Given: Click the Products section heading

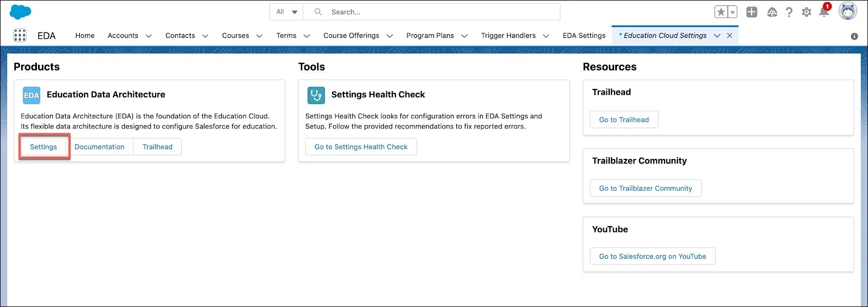Looking at the screenshot, I should [36, 67].
